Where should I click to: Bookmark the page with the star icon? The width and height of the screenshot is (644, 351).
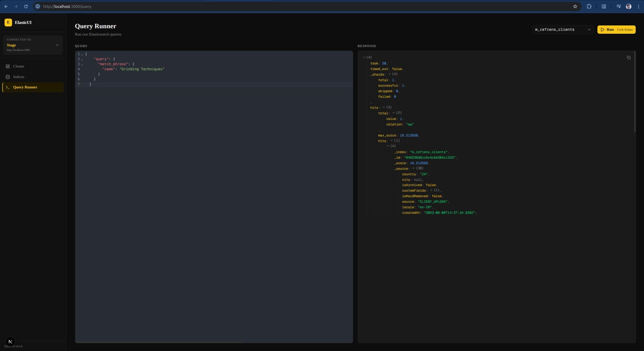(575, 6)
